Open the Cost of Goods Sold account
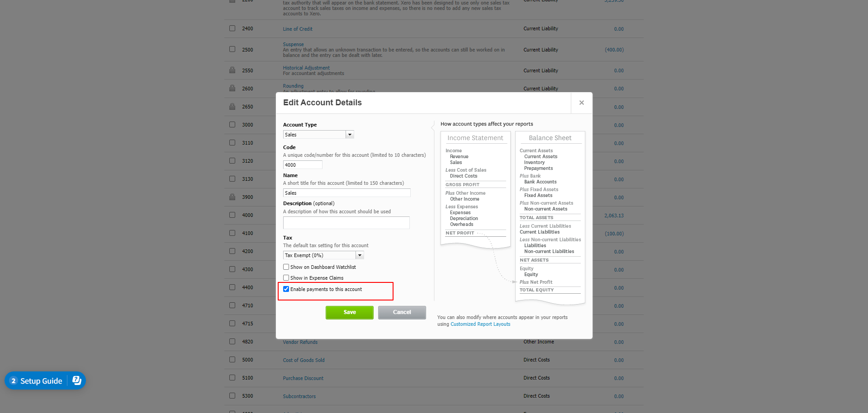This screenshot has height=413, width=868. pyautogui.click(x=304, y=360)
